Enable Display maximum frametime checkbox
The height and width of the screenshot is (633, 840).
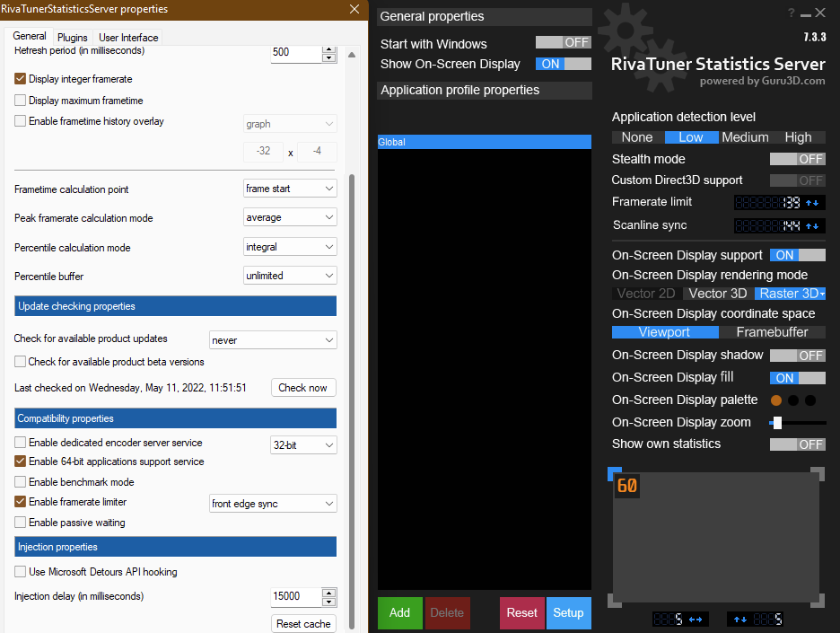coord(21,101)
